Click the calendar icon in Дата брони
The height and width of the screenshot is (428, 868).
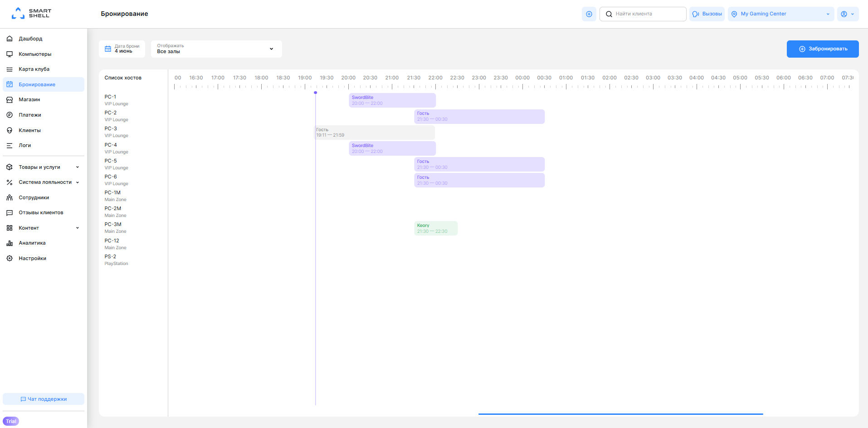click(x=108, y=49)
